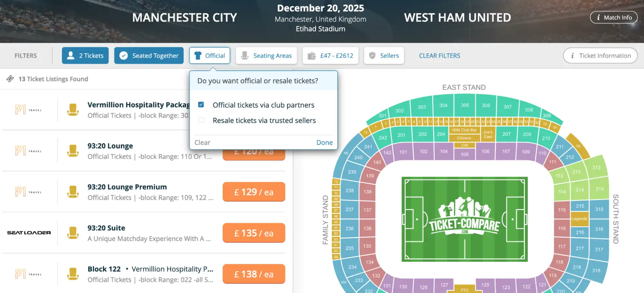Screen dimensions: 644x293
Task: Check Resale tickets via trusted sellers
Action: coord(201,120)
